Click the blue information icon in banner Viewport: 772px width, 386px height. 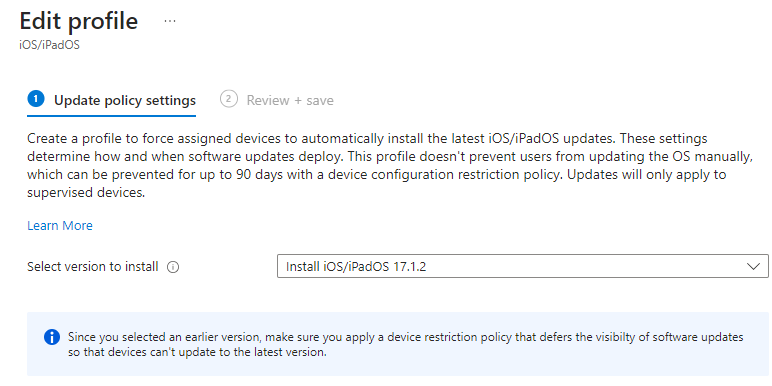click(52, 337)
